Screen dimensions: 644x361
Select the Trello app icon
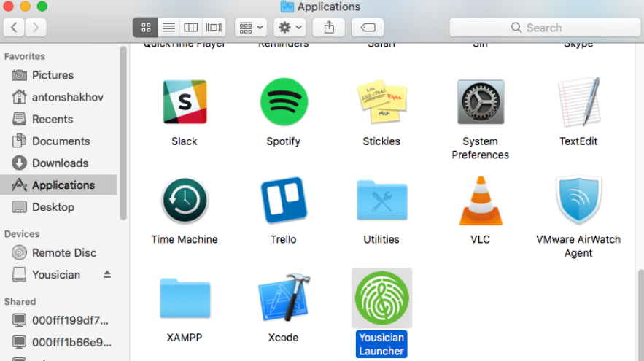click(x=284, y=201)
